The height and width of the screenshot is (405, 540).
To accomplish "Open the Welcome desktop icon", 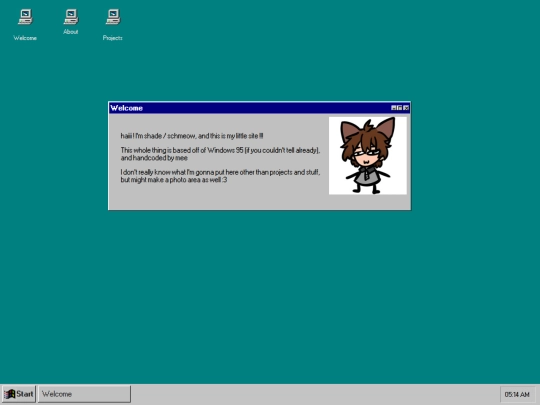I will pyautogui.click(x=25, y=25).
